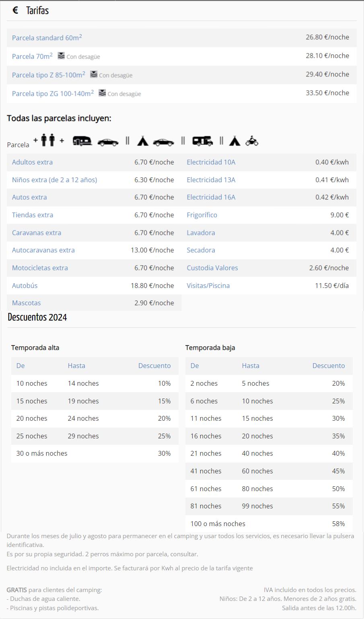Click the motorcycle icon

coord(252,141)
